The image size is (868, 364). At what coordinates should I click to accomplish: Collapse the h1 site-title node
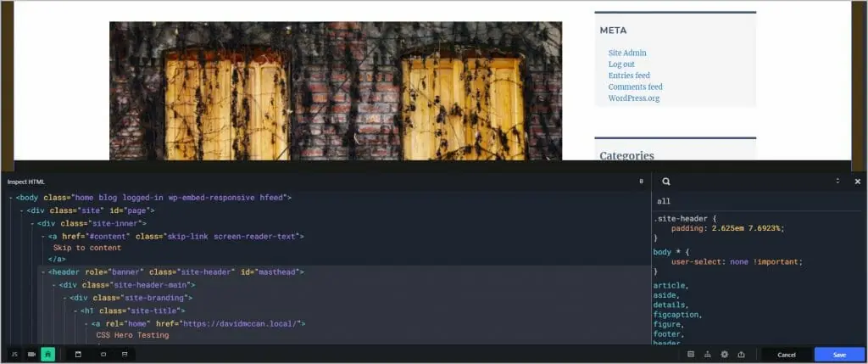pyautogui.click(x=75, y=311)
